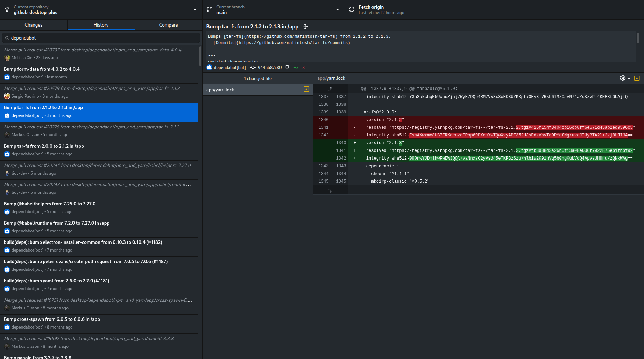Expand diff upward with the arrow icon
The image size is (644, 359).
click(x=331, y=89)
